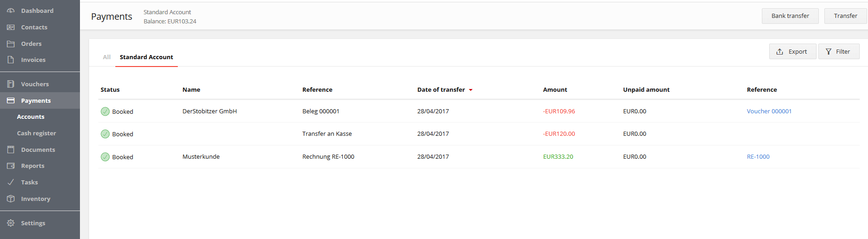Click the Tasks checkmark icon
The width and height of the screenshot is (868, 239).
pos(11,182)
